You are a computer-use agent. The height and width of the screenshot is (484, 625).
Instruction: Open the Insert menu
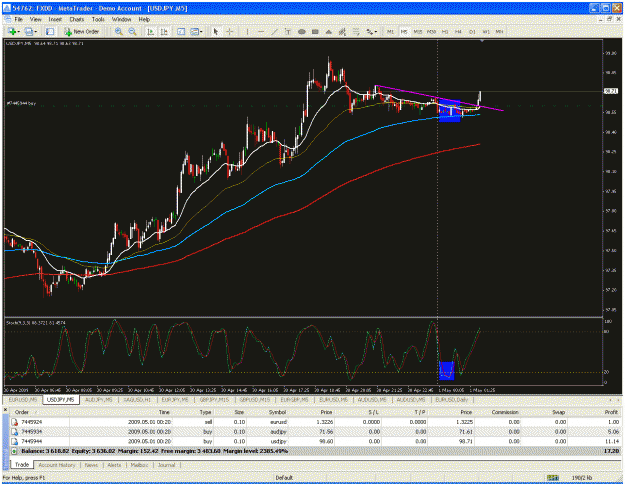tap(55, 19)
